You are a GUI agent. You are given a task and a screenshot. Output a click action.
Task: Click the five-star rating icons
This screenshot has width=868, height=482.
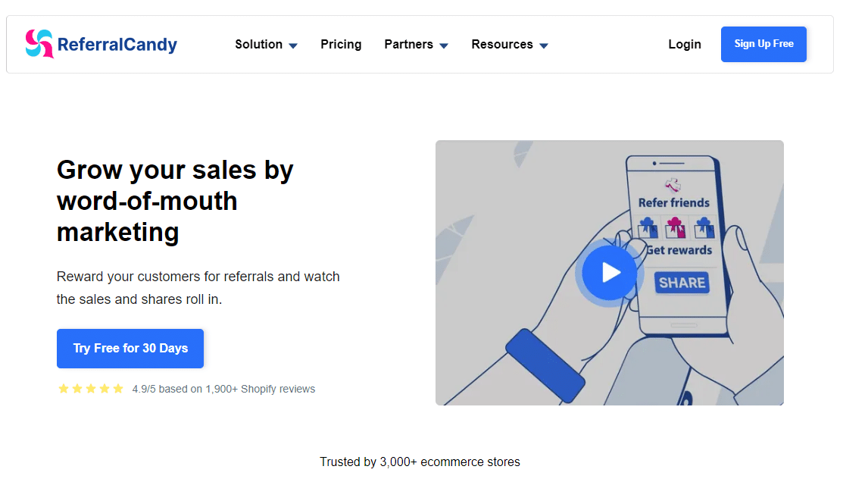[91, 389]
